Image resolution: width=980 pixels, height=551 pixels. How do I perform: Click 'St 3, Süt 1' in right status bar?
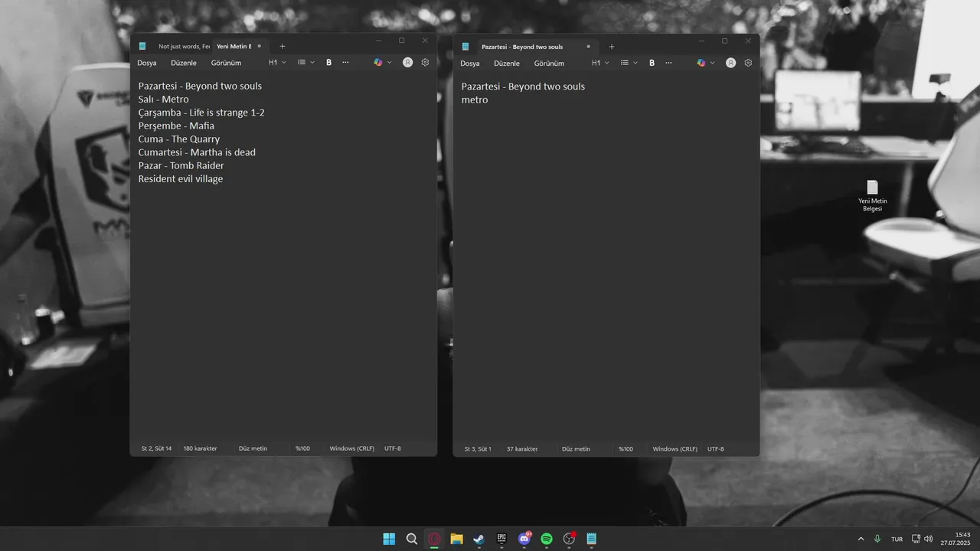[x=478, y=448]
